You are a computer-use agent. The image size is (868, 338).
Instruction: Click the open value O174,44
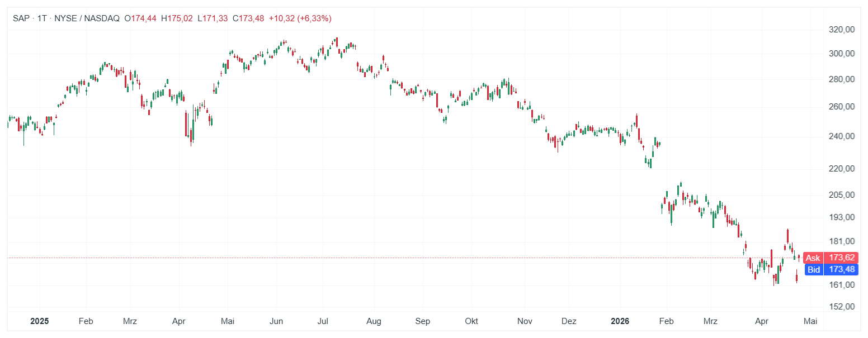pyautogui.click(x=140, y=18)
